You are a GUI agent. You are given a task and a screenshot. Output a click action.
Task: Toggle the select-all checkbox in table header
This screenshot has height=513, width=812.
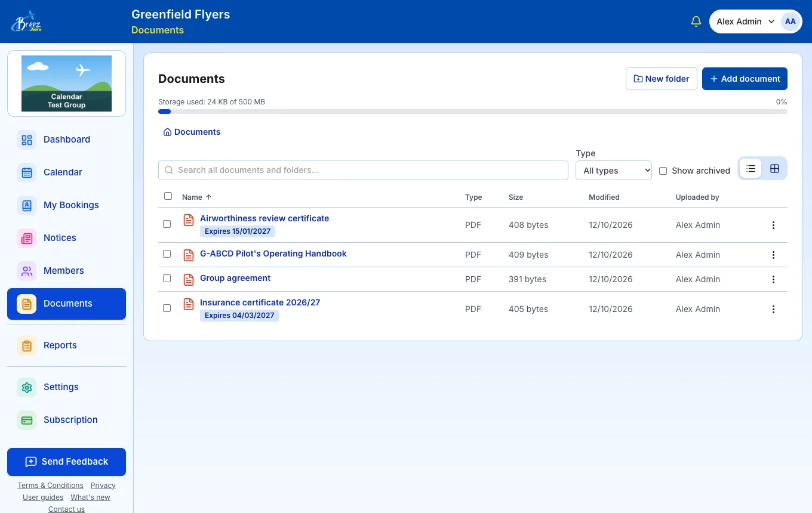(x=168, y=196)
